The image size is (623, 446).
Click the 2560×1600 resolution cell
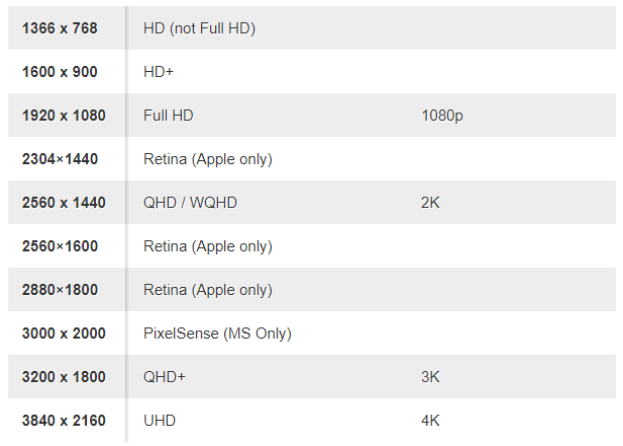pyautogui.click(x=60, y=246)
